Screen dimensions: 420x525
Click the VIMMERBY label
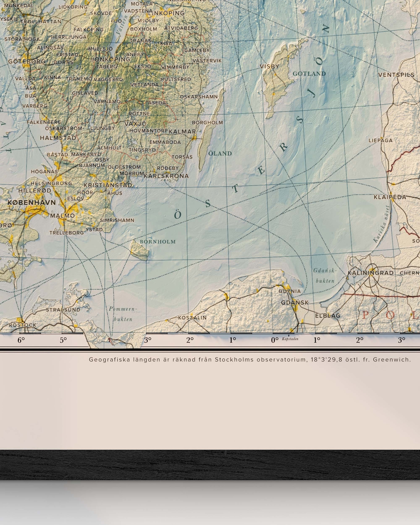pyautogui.click(x=175, y=67)
